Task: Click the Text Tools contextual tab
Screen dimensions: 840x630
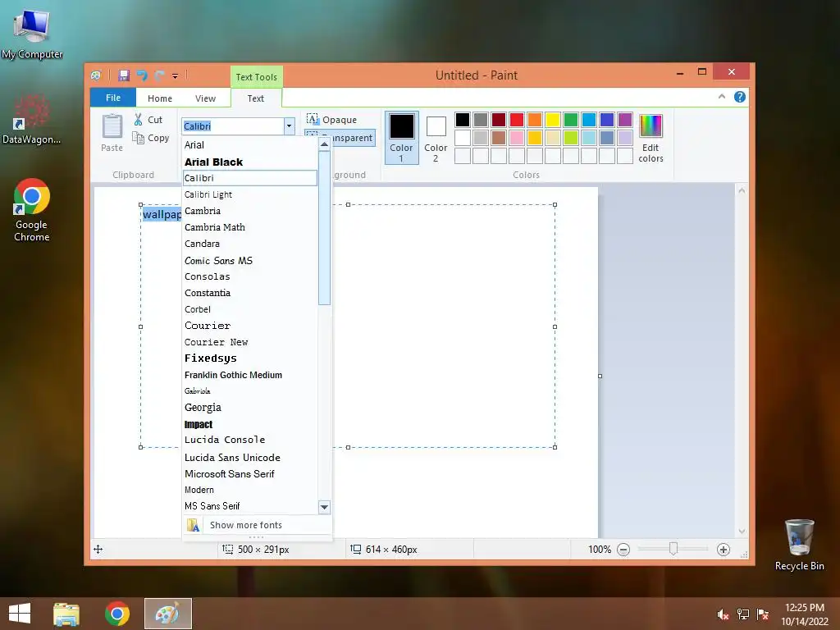Action: click(257, 76)
